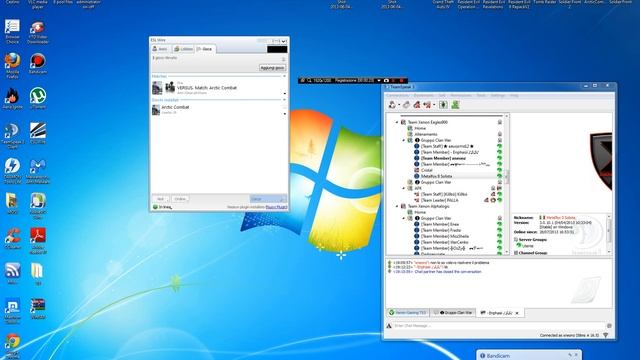Click the user info panel vertical scrollbar

pyautogui.click(x=609, y=233)
